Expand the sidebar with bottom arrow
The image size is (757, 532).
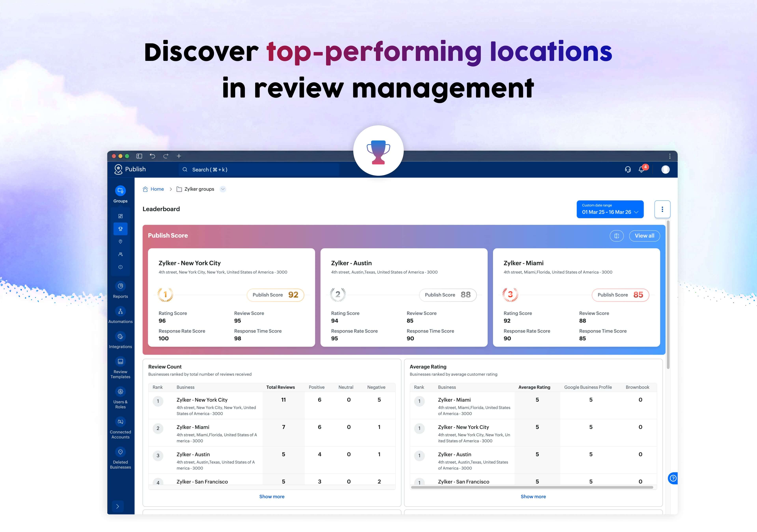[x=118, y=506]
